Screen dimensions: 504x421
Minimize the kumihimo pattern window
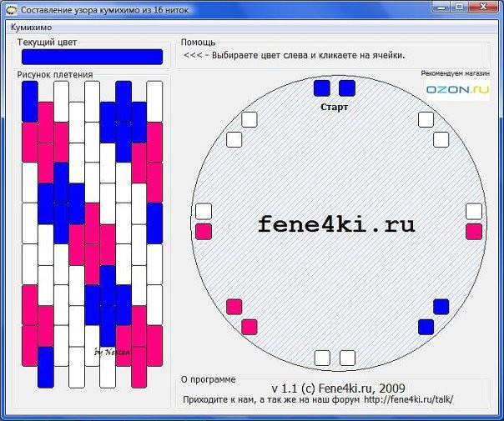pos(442,7)
